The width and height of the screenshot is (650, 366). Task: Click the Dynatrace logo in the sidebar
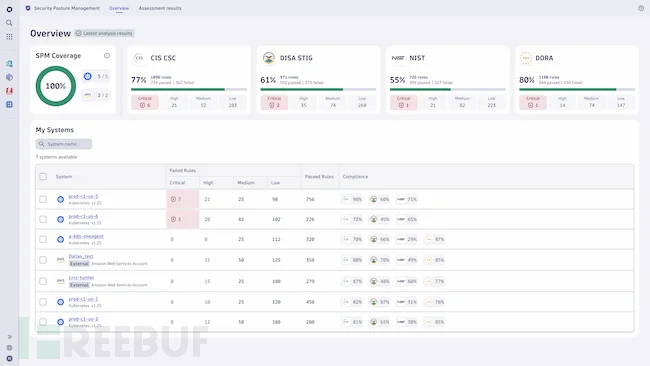(x=9, y=9)
